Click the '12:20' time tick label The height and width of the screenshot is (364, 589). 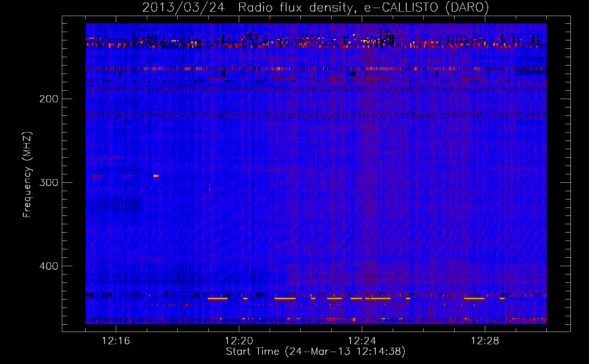click(x=239, y=341)
